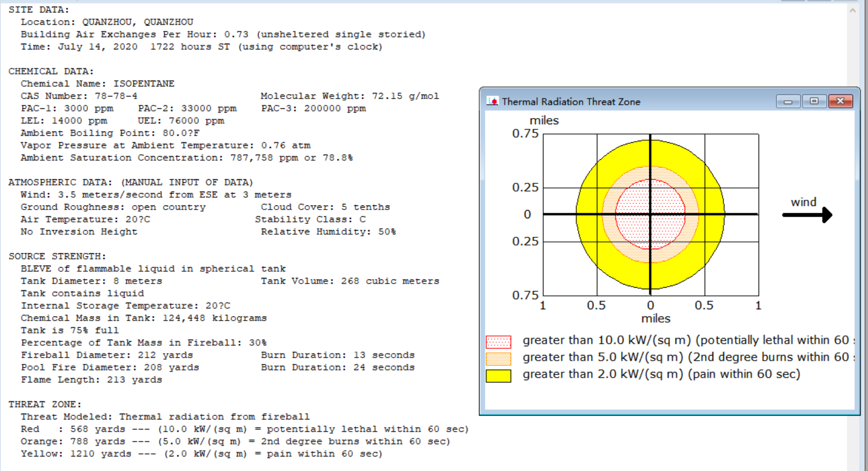Click the Thermal Radiation Threat Zone window icon
The image size is (868, 471).
493,101
